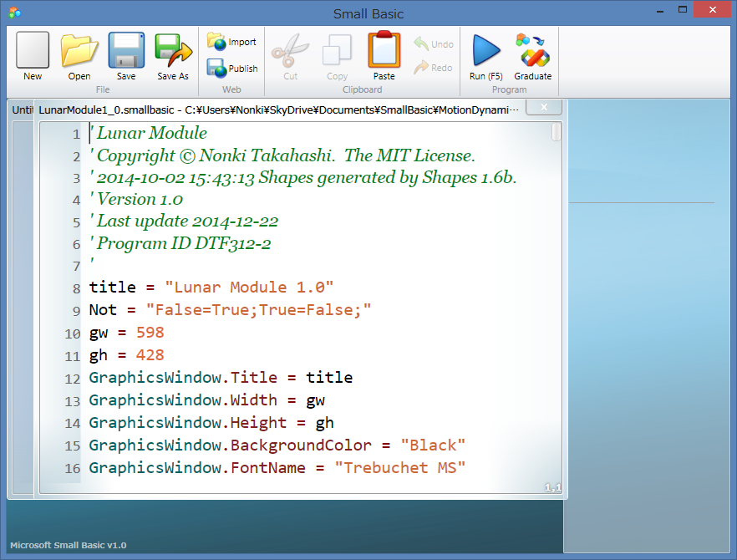Run the program with the blue play icon
The image size is (737, 560).
click(x=486, y=50)
